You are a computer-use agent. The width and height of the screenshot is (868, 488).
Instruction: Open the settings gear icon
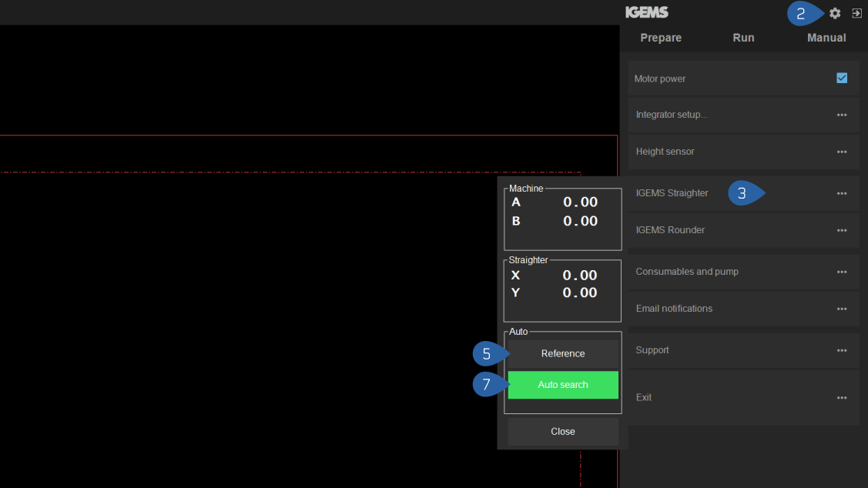tap(835, 13)
